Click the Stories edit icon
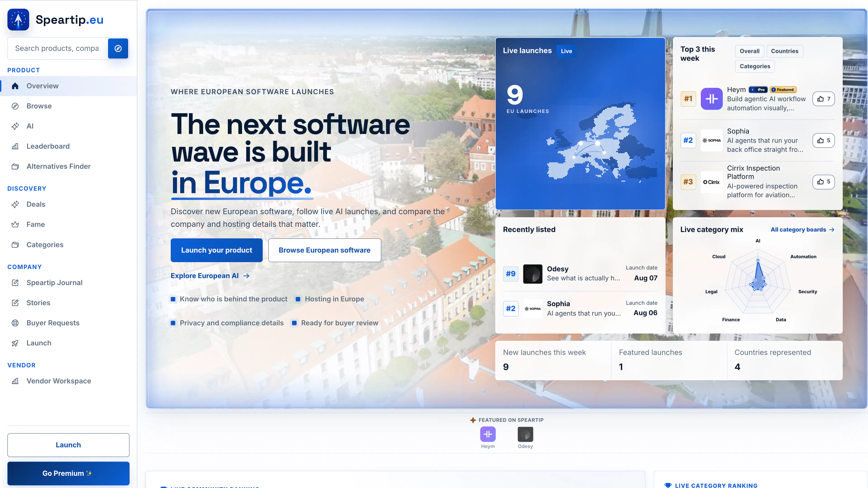This screenshot has width=868, height=488. point(15,303)
